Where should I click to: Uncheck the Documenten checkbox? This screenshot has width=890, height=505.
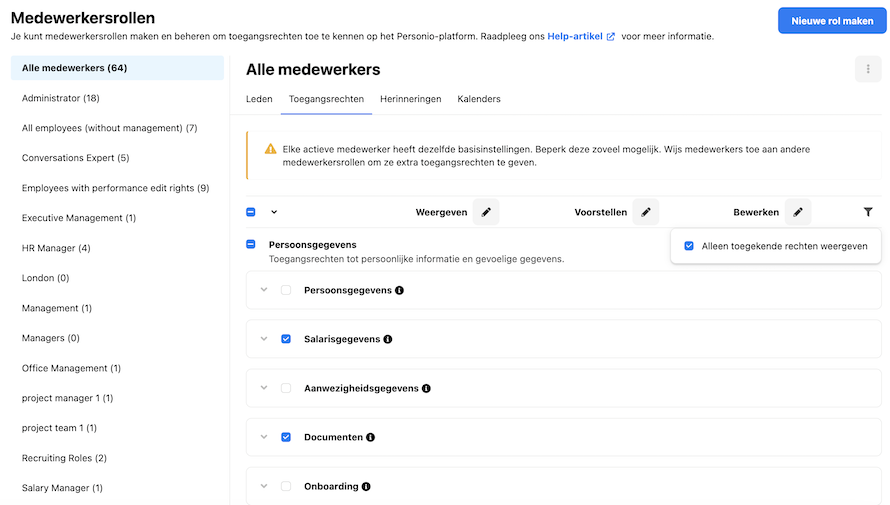pyautogui.click(x=286, y=437)
